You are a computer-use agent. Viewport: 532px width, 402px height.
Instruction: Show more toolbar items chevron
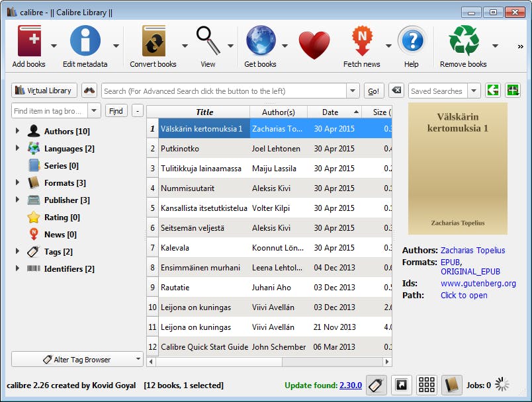tap(520, 46)
